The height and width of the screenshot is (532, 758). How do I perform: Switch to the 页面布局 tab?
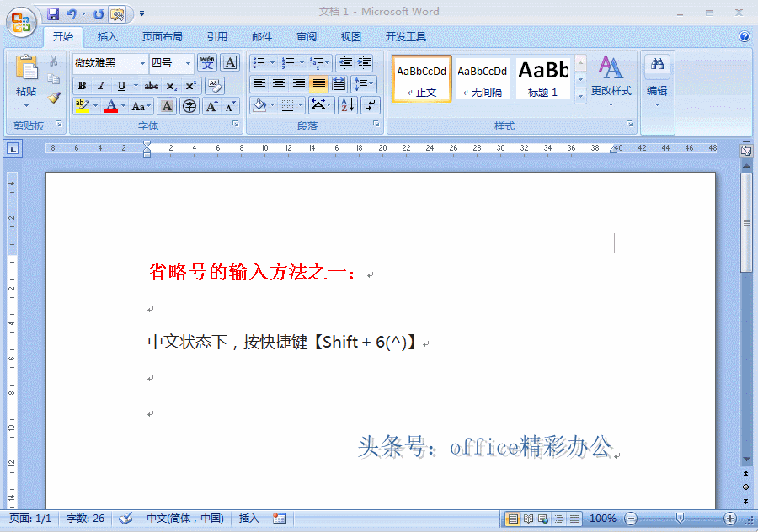(x=162, y=37)
